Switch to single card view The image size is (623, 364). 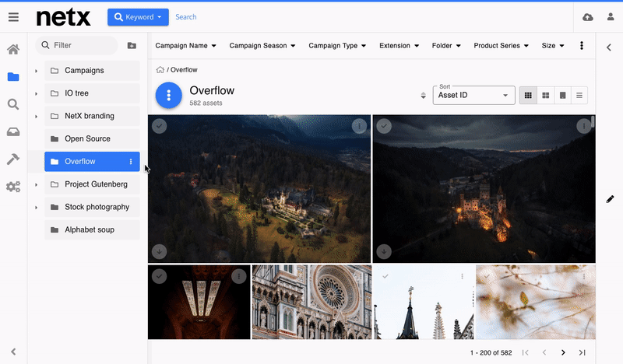click(562, 95)
